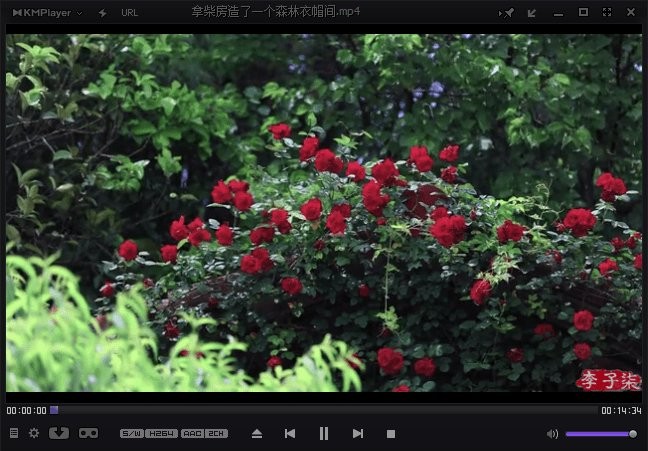The width and height of the screenshot is (648, 451).
Task: Click the video capture download icon
Action: coord(59,433)
